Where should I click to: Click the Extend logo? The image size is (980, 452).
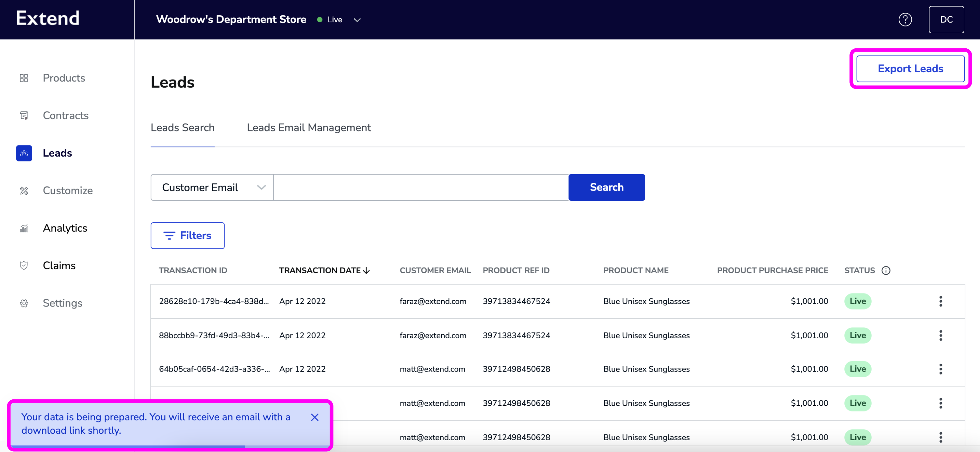coord(48,18)
